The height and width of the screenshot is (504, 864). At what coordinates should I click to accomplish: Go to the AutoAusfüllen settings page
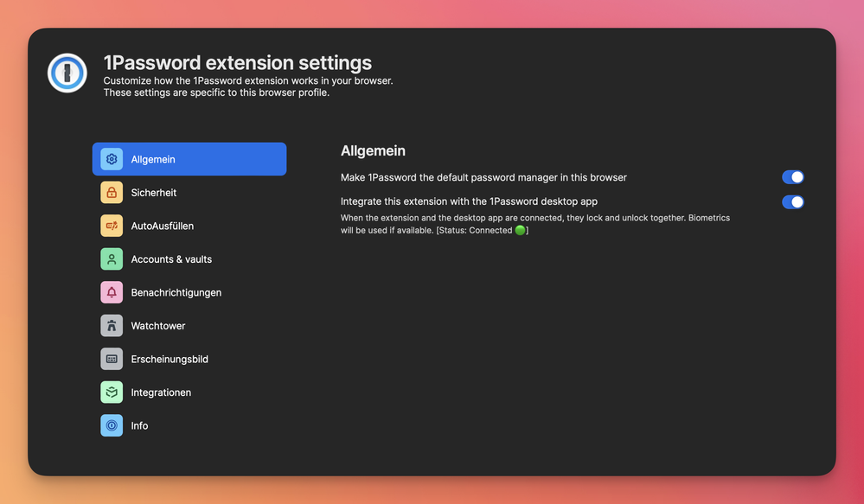(162, 226)
